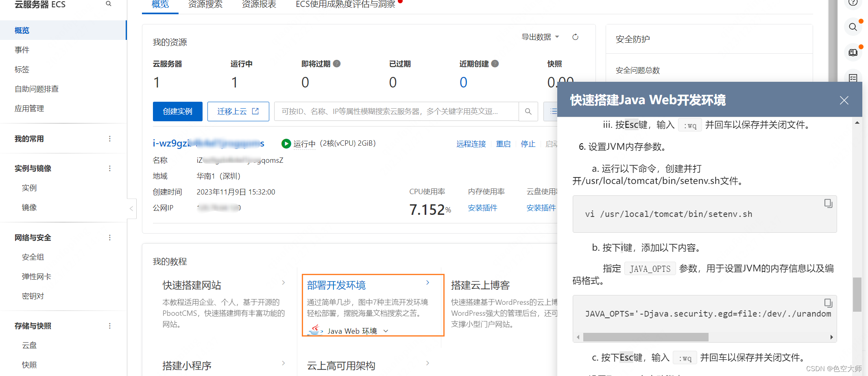This screenshot has width=868, height=376.
Task: Expand the 导出数据 dropdown
Action: (x=541, y=37)
